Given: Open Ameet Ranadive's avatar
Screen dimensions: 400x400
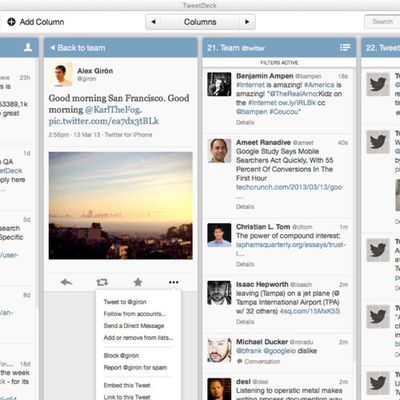Looking at the screenshot, I should [x=219, y=151].
